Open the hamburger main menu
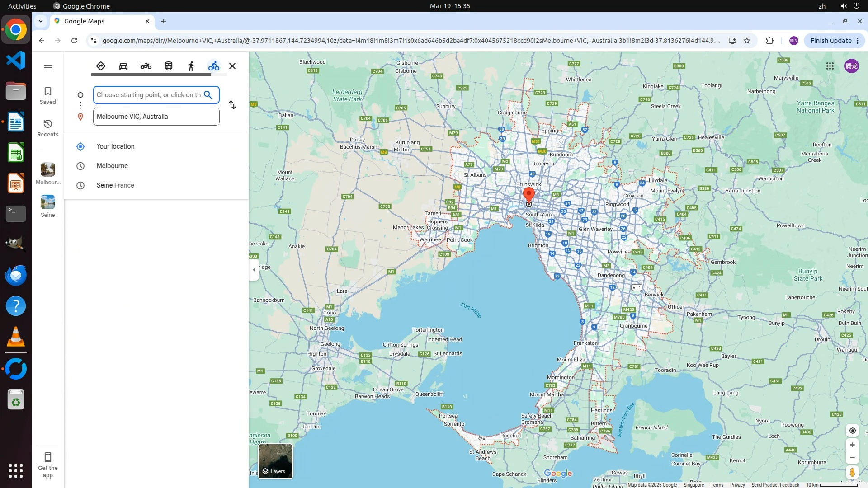Image resolution: width=868 pixels, height=488 pixels. pos(48,68)
